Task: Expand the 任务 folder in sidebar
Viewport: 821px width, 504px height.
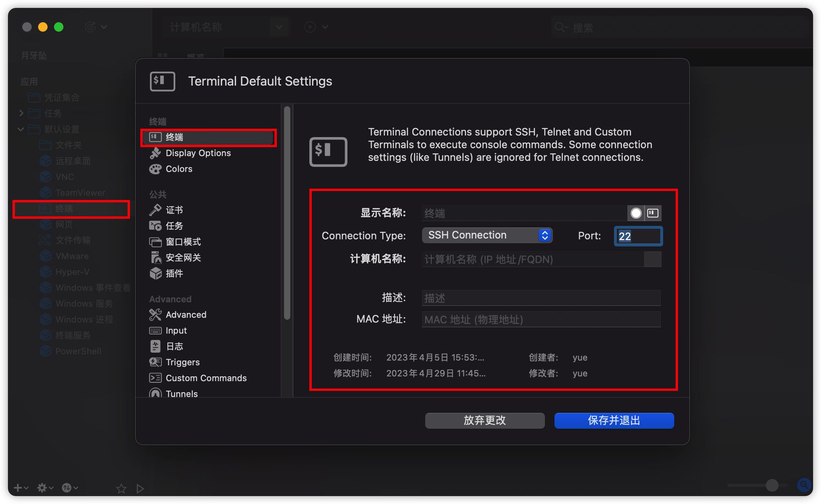Action: pyautogui.click(x=21, y=113)
